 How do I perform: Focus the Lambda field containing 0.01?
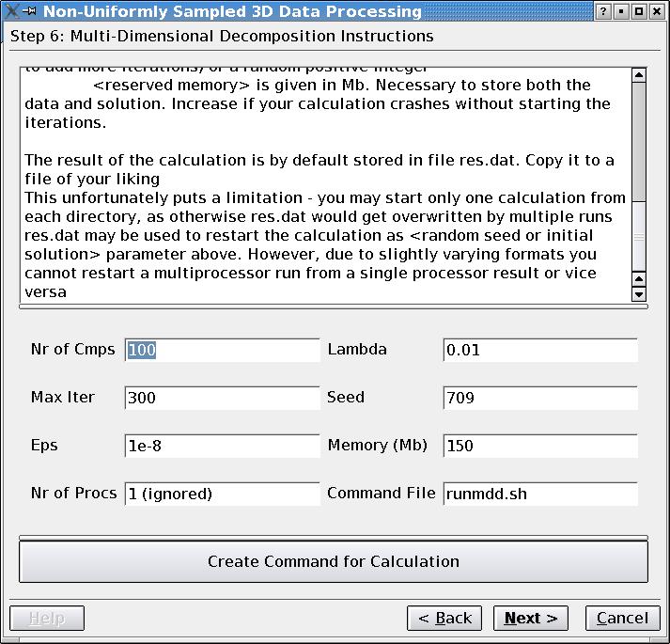(540, 351)
